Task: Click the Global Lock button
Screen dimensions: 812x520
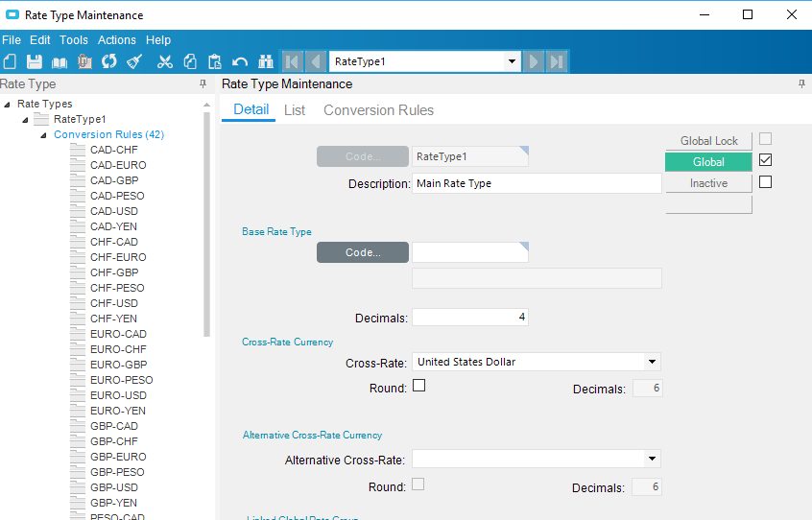Action: 708,141
